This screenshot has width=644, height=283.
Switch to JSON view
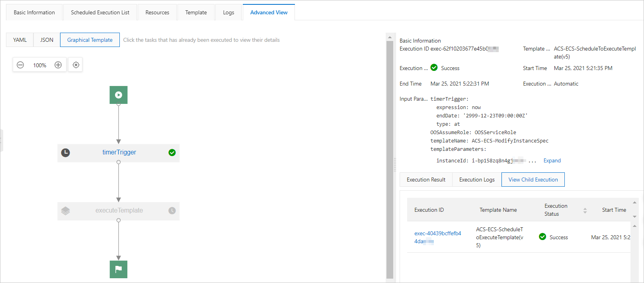click(x=47, y=40)
